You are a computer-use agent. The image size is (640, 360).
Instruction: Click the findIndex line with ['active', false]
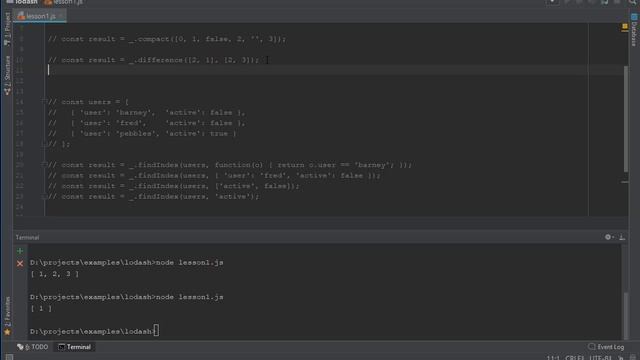(174, 186)
